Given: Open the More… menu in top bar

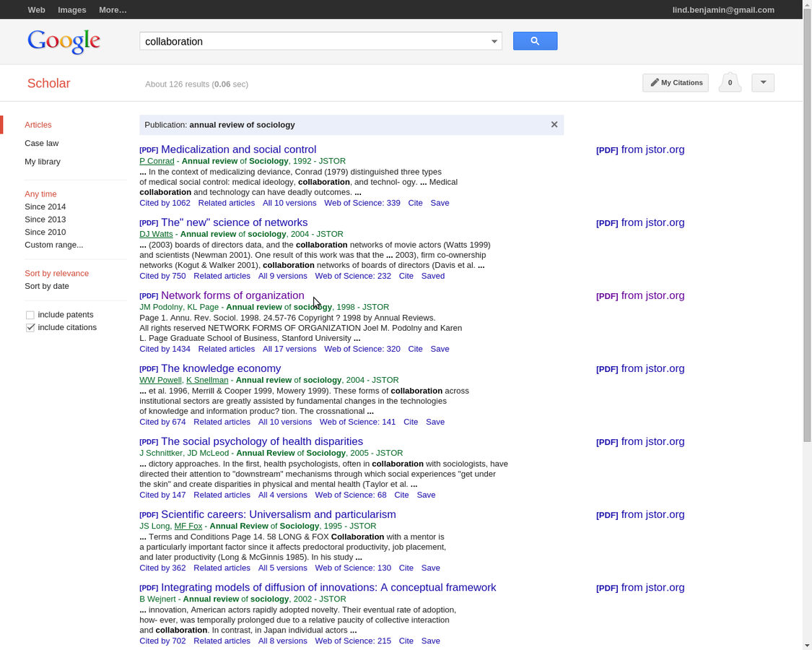Looking at the screenshot, I should coord(113,10).
